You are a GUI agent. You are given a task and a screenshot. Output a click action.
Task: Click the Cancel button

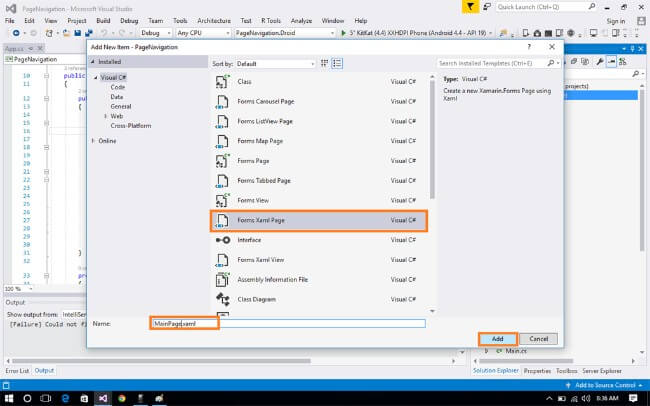(538, 339)
